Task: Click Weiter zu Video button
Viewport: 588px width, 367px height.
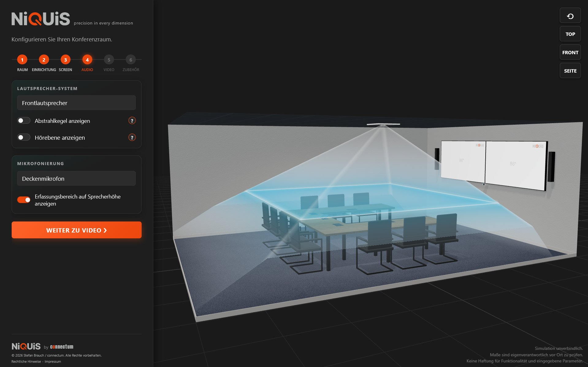Action: tap(76, 230)
